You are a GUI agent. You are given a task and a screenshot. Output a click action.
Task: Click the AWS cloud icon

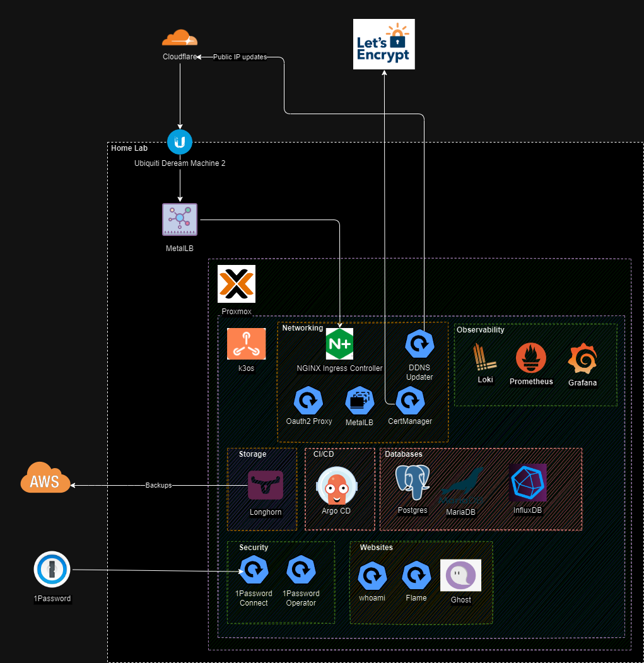(45, 479)
